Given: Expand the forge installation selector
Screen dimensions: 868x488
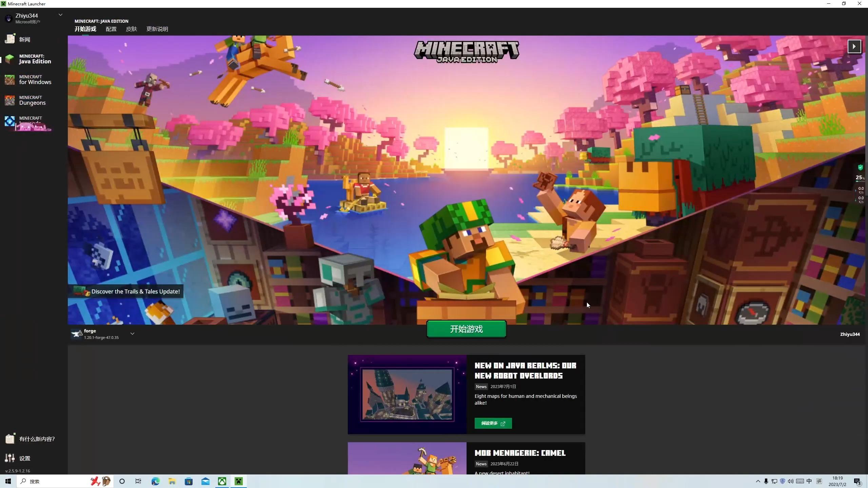Looking at the screenshot, I should (x=132, y=334).
